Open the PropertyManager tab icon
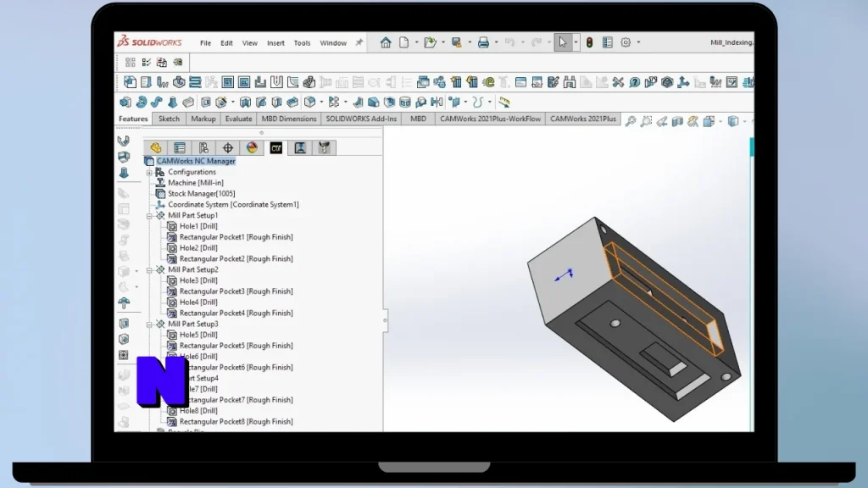The image size is (868, 488). (x=180, y=147)
